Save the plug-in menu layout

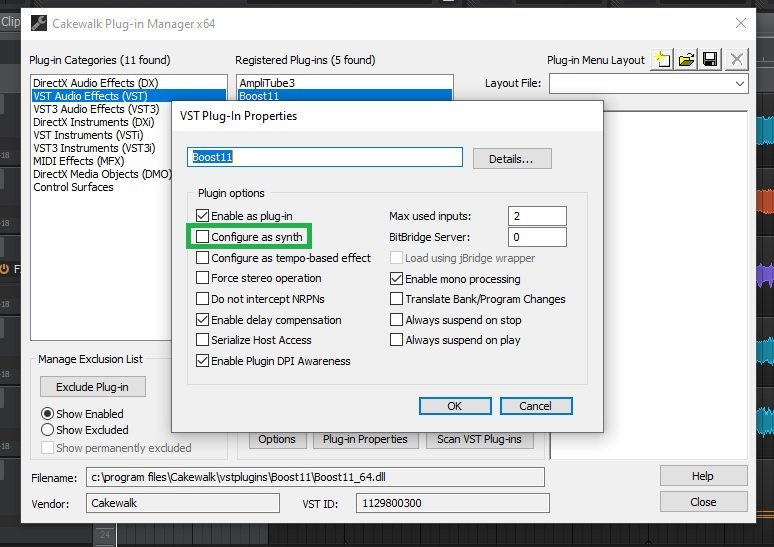[x=710, y=60]
